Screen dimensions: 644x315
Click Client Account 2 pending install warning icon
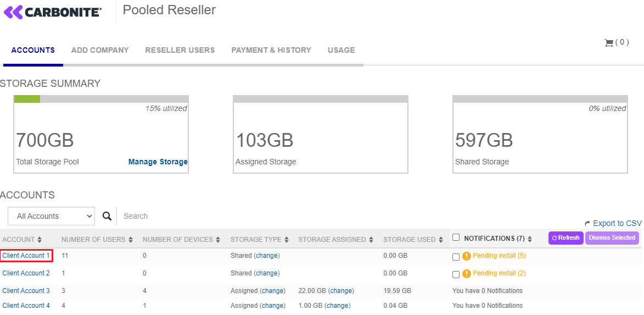467,274
